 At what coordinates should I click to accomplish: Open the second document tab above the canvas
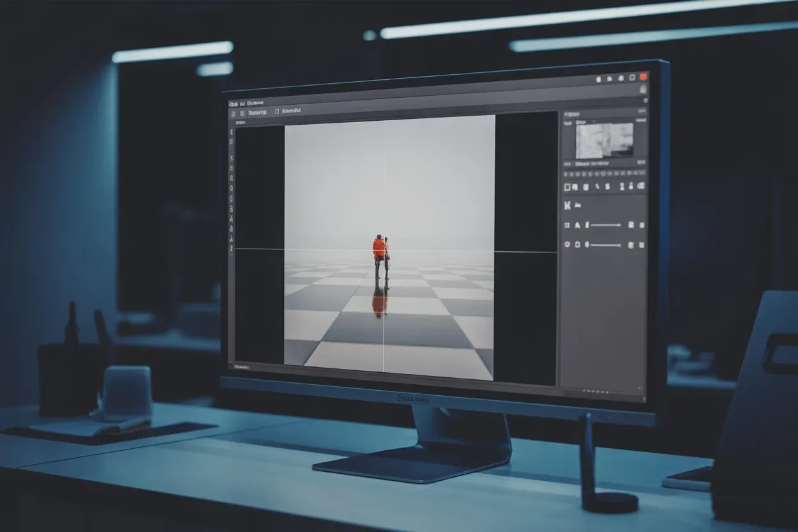coord(291,111)
